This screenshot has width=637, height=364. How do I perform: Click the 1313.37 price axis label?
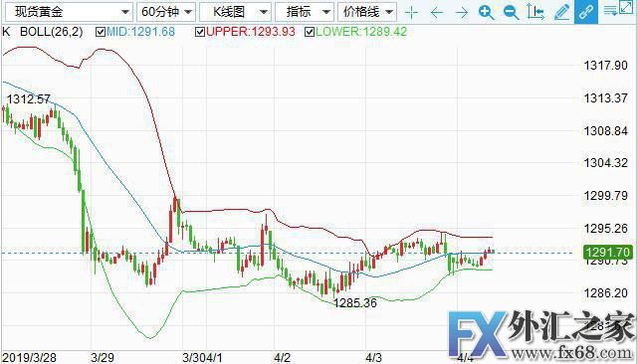point(605,98)
